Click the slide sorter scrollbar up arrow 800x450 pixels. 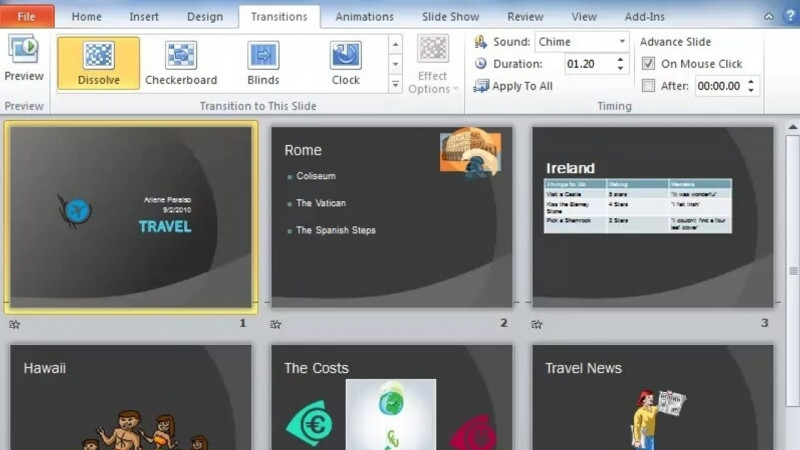(792, 127)
